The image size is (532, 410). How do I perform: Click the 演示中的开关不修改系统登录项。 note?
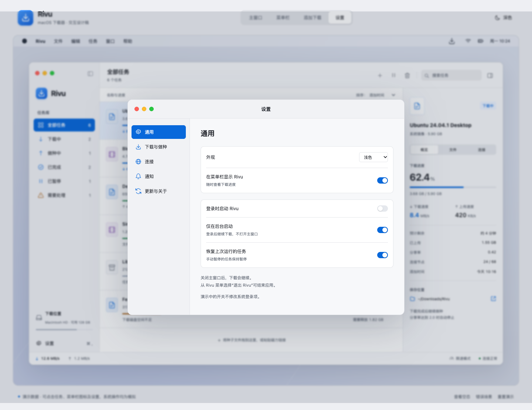(x=231, y=297)
